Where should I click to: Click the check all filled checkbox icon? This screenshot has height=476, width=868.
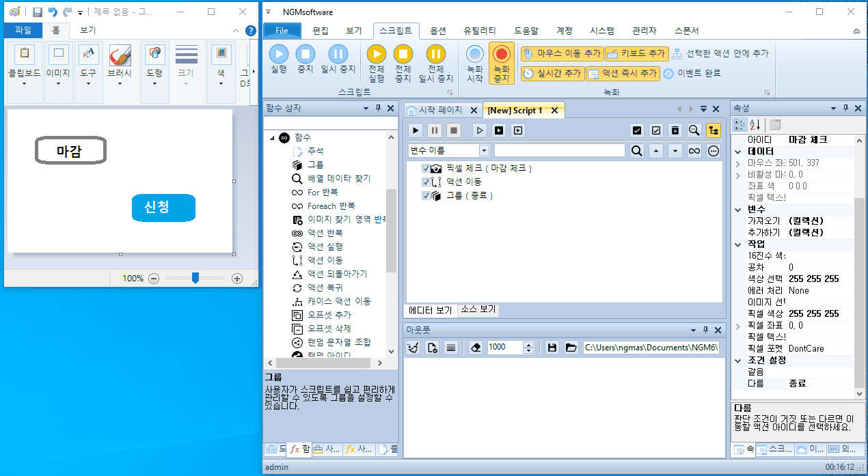point(637,130)
